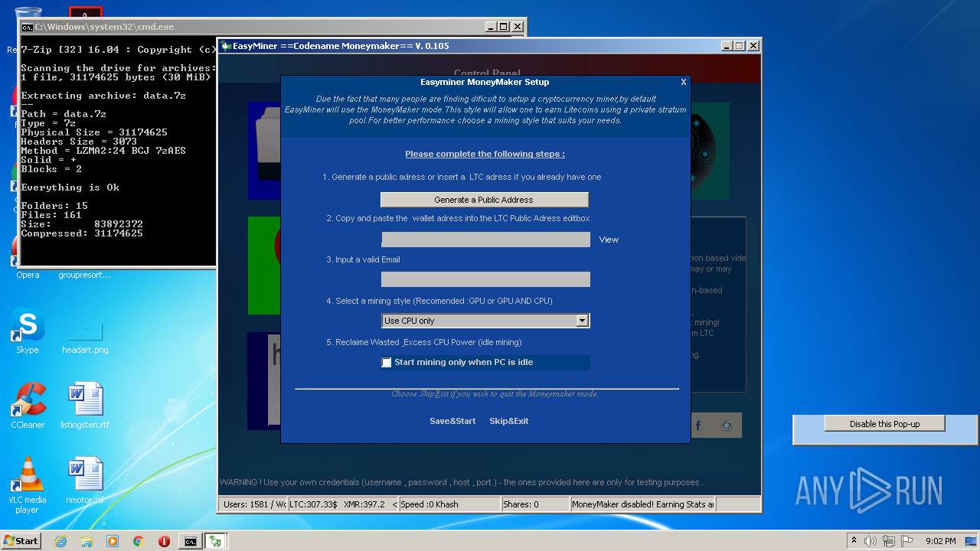Viewport: 980px width, 551px height.
Task: Click MoneyMaker disabled status panel
Action: pos(642,504)
